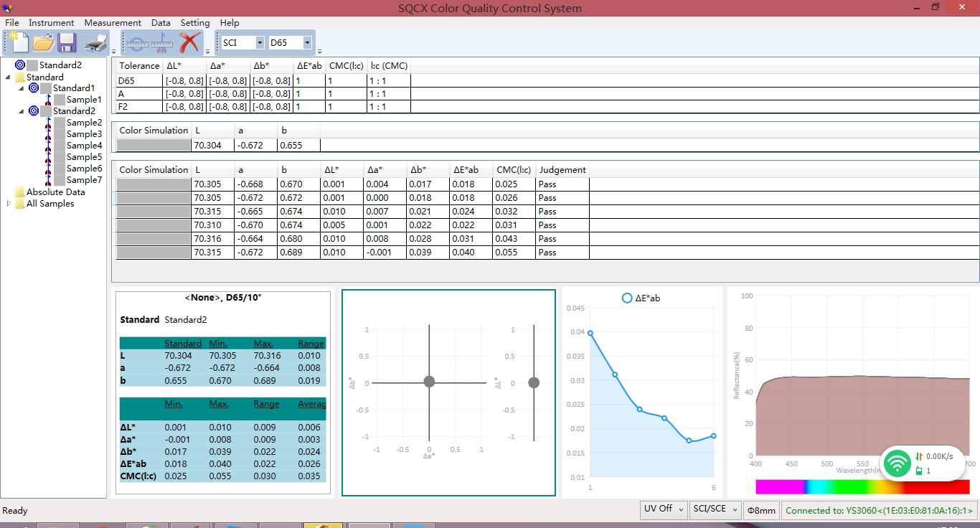Screen dimensions: 980x528
Task: Click the gray color swatch next to Sample2
Action: click(60, 123)
